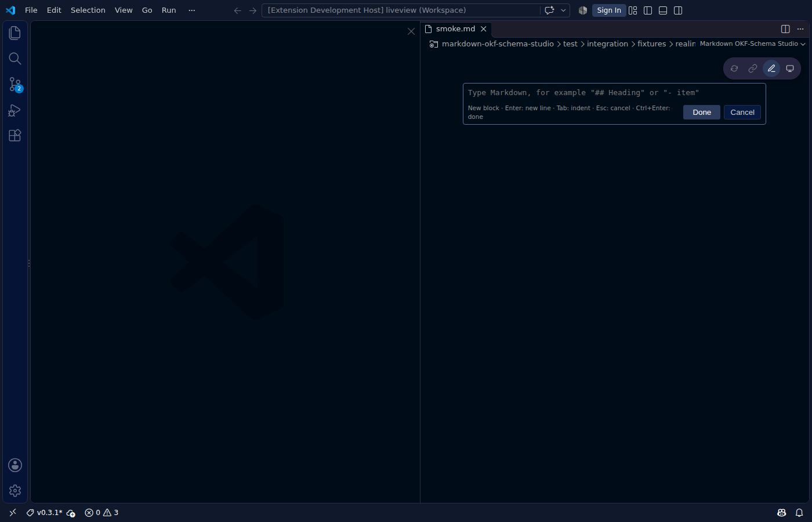Toggle the secondary side bar
This screenshot has height=522, width=812.
click(678, 10)
